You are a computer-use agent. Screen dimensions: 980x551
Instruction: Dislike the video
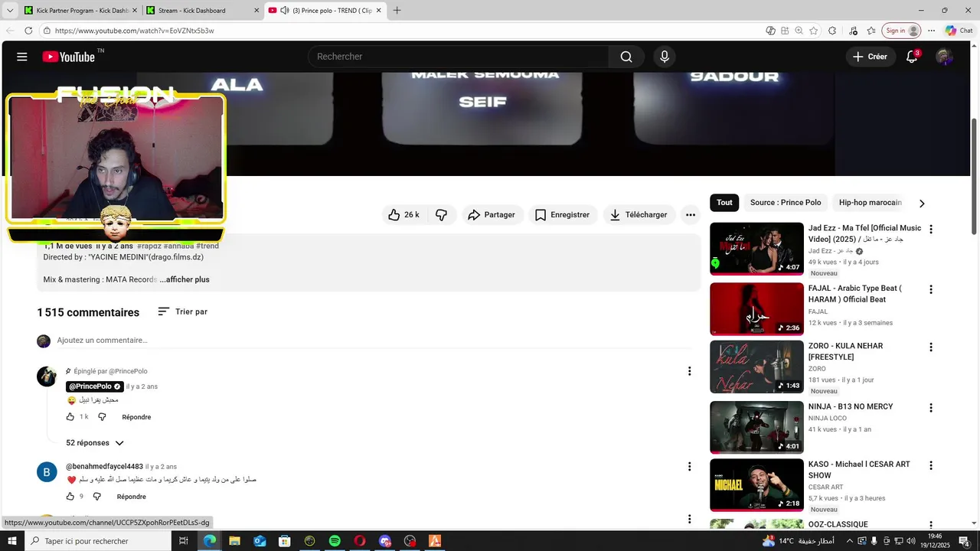tap(442, 215)
